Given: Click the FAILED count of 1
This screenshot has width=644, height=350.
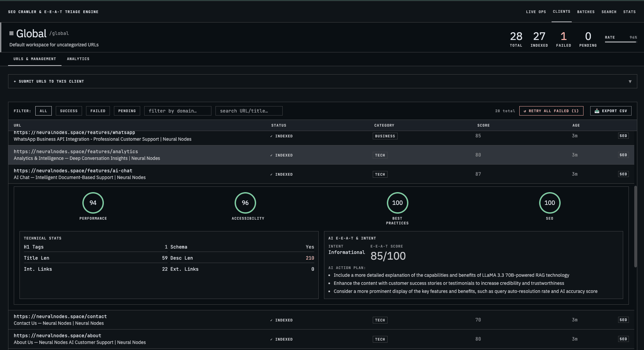Looking at the screenshot, I should 564,36.
